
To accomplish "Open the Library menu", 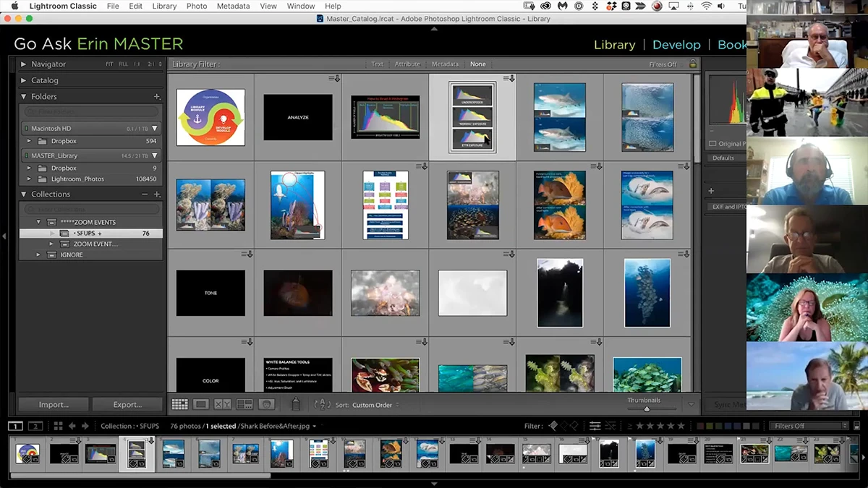I will click(x=164, y=6).
